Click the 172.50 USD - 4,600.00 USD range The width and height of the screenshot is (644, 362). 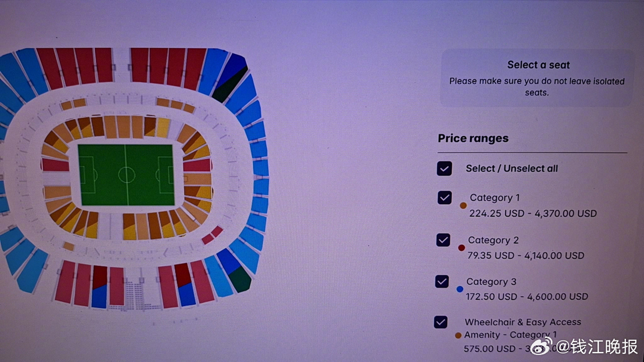point(527,297)
